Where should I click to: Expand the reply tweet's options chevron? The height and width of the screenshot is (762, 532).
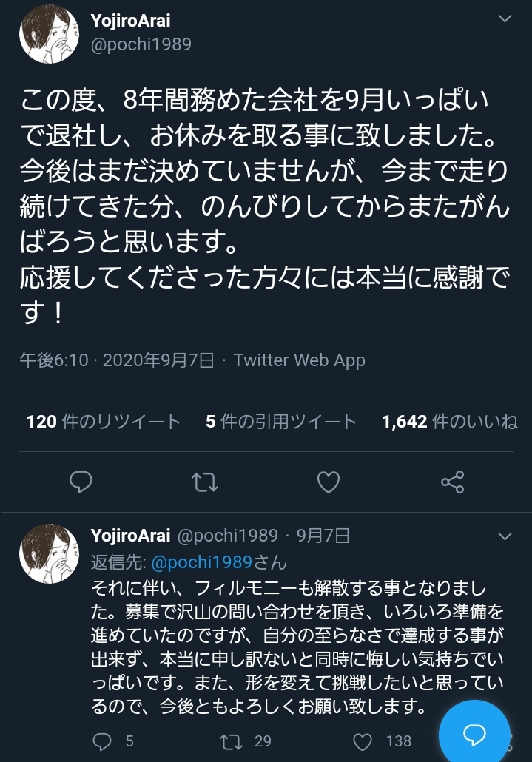point(505,536)
